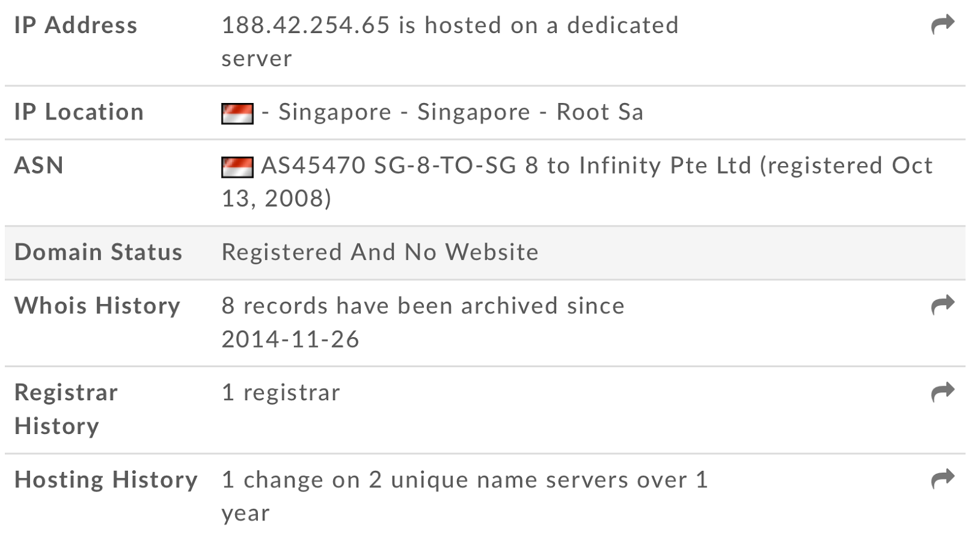Image resolution: width=980 pixels, height=537 pixels.
Task: Select the IP Address row label
Action: point(75,26)
